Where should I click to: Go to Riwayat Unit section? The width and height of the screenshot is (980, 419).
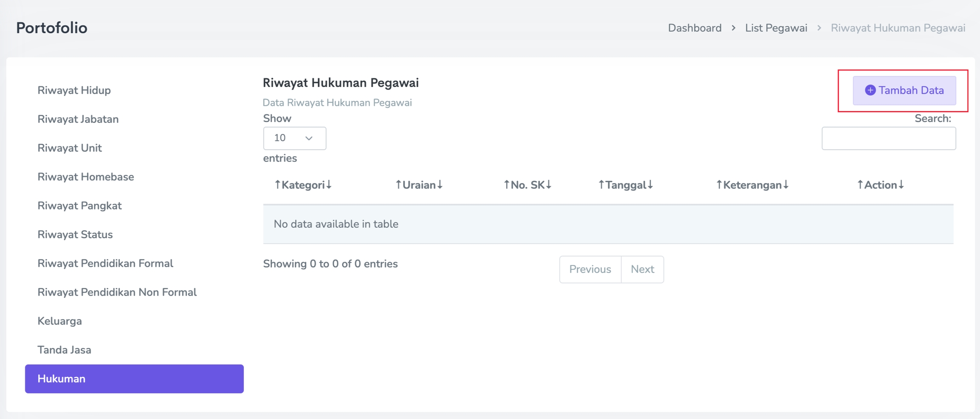coord(70,148)
